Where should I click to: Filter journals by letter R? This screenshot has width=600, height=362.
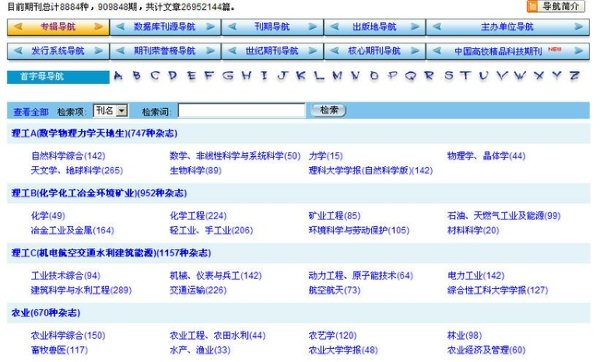tap(429, 76)
